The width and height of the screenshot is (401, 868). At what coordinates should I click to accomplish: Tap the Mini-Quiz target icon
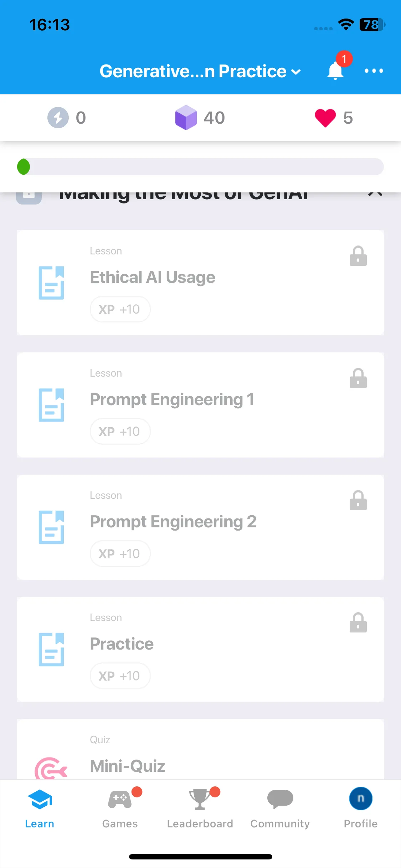point(51,768)
